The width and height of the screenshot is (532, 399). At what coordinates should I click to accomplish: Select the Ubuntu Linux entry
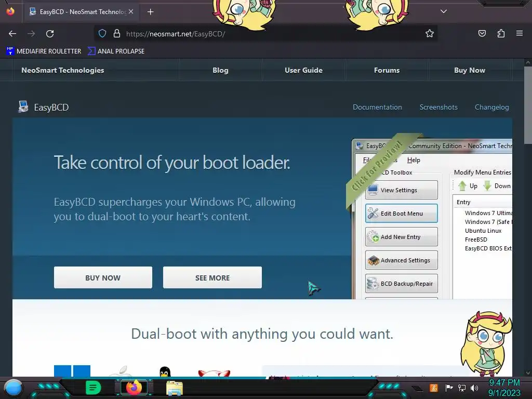pos(483,231)
